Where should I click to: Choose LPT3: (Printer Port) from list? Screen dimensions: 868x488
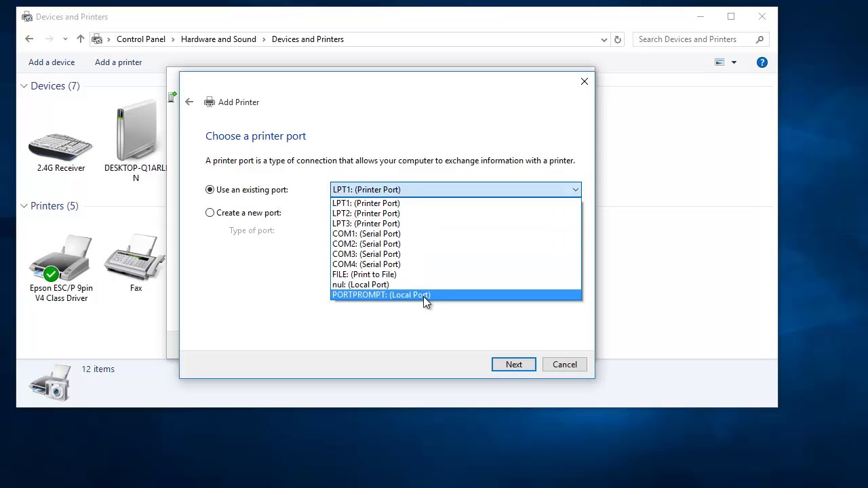(456, 224)
